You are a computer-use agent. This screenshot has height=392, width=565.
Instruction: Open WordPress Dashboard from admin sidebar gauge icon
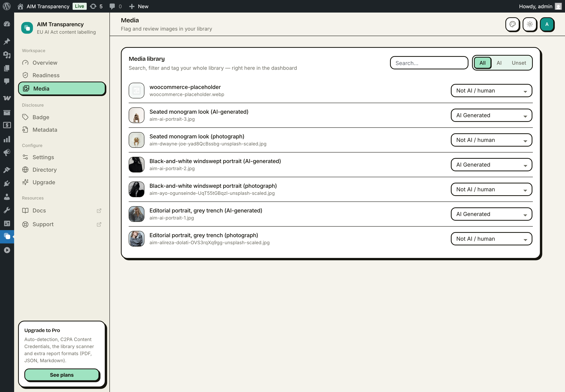(x=7, y=24)
